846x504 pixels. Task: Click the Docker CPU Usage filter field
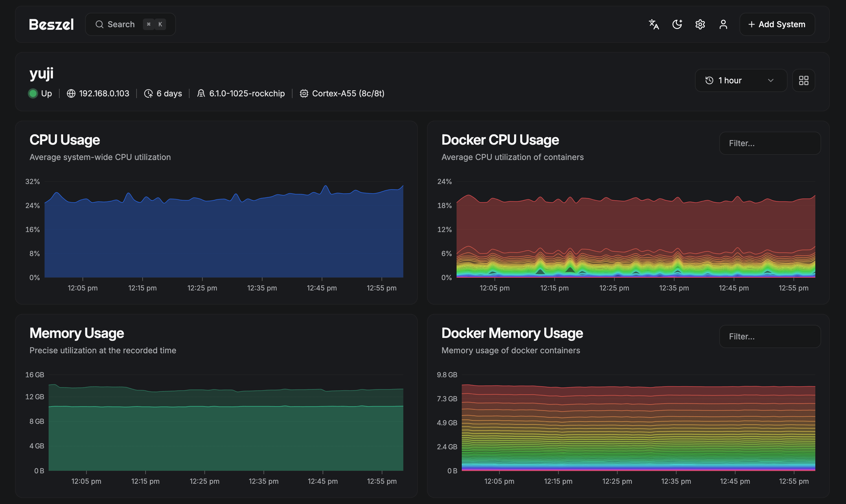coord(770,143)
